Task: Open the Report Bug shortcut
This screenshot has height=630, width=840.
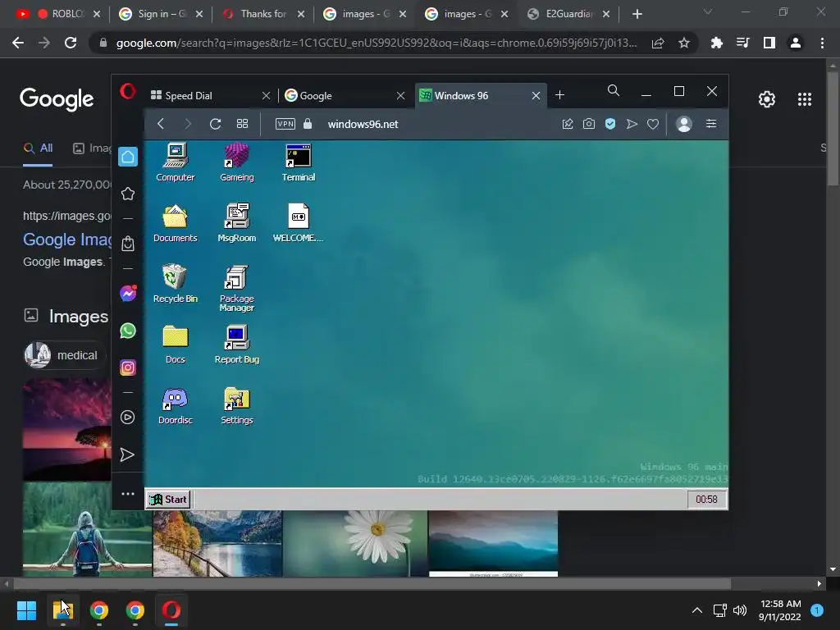Action: point(237,345)
